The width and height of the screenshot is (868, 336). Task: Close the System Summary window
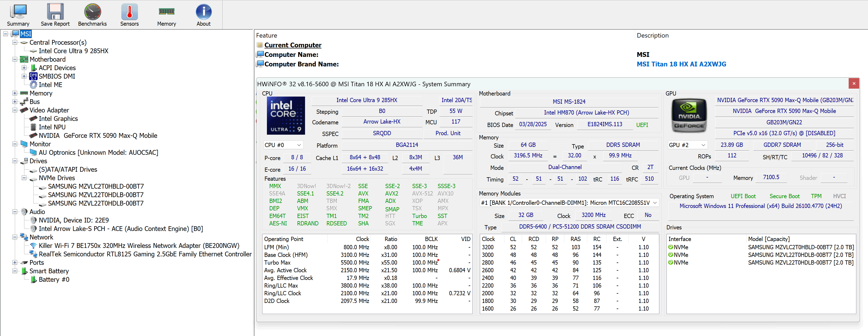(854, 83)
